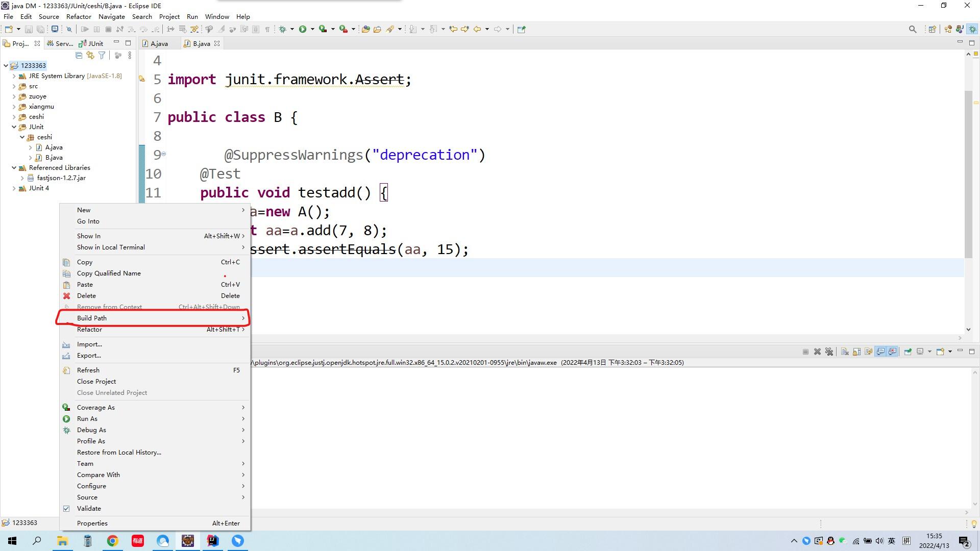980x551 pixels.
Task: Click the Project Explorer filter funnel icon
Action: [x=102, y=55]
